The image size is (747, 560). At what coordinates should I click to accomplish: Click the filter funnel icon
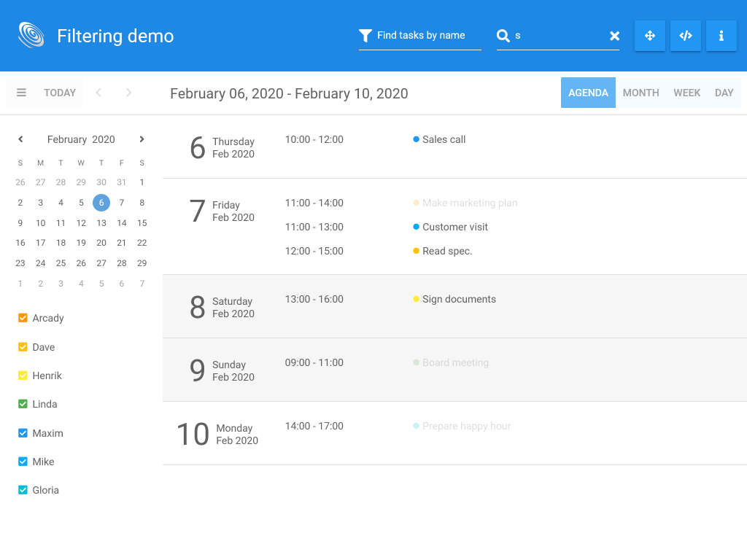pos(365,36)
